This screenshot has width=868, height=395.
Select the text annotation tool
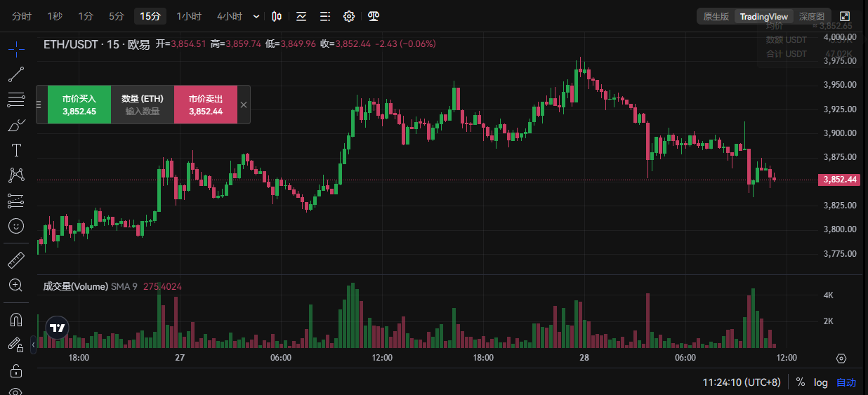coord(16,150)
